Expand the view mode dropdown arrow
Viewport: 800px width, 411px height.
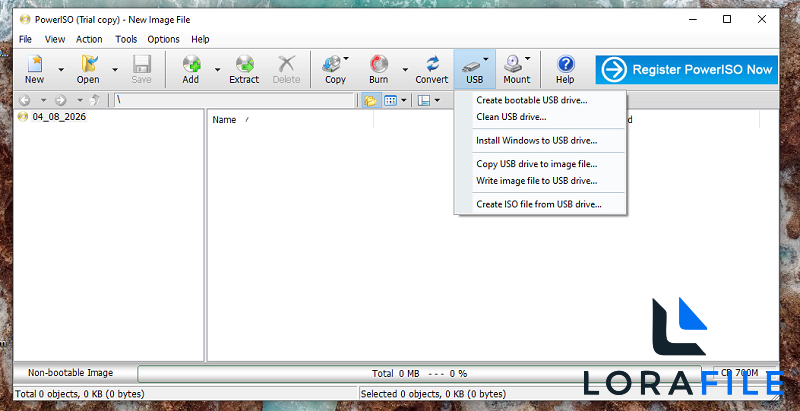(404, 100)
